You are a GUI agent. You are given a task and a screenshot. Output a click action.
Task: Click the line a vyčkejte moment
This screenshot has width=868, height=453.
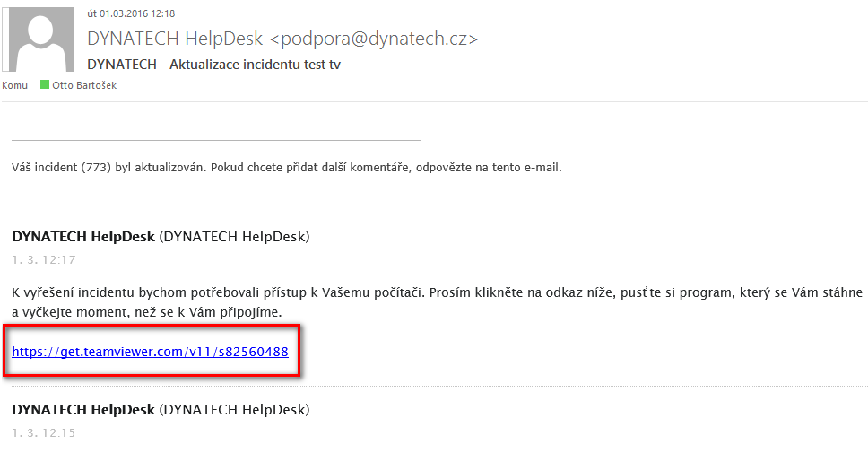click(x=147, y=312)
